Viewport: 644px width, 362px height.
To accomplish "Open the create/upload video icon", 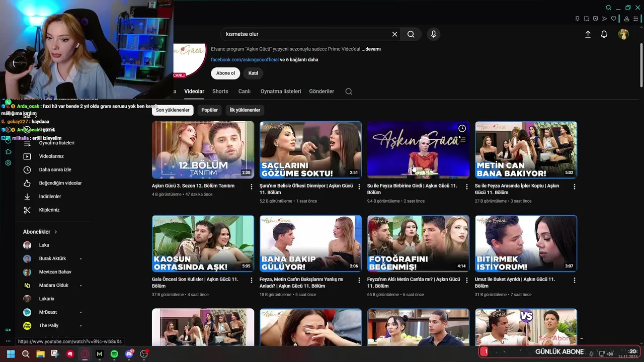I will (588, 34).
